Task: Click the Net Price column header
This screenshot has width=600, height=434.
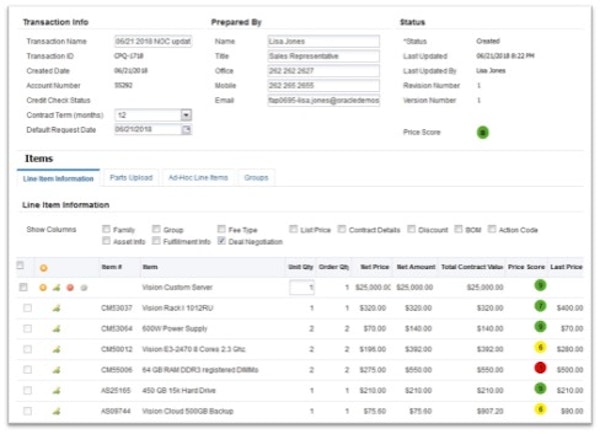Action: tap(375, 267)
